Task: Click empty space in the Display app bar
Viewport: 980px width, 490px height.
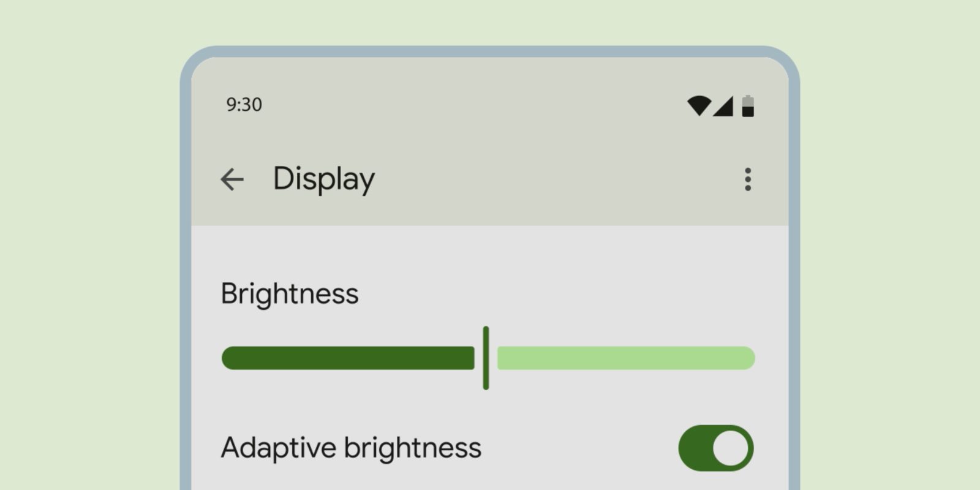Action: coord(551,179)
